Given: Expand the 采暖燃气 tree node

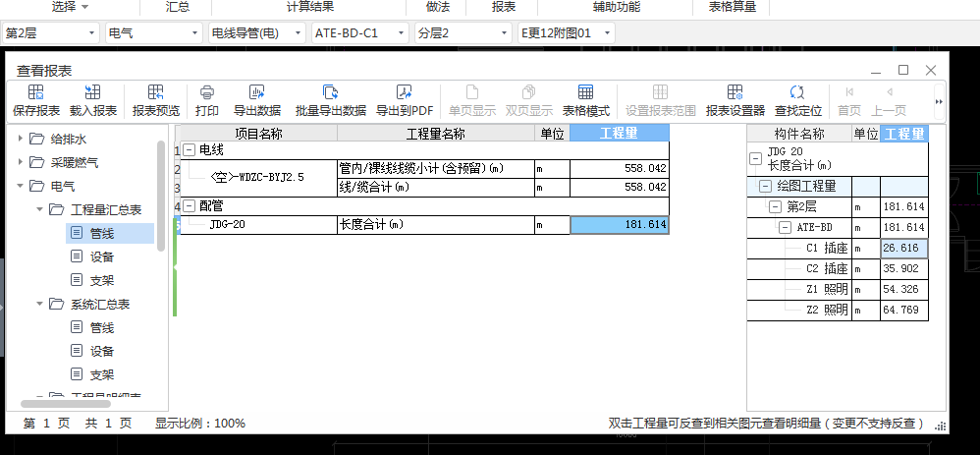Looking at the screenshot, I should click(21, 163).
